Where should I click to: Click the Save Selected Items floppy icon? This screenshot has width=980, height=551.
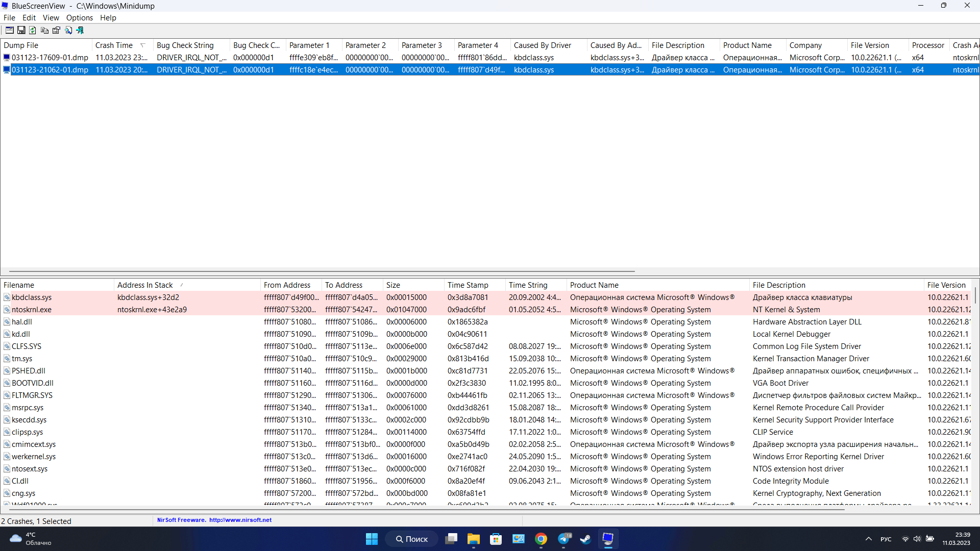coord(21,31)
